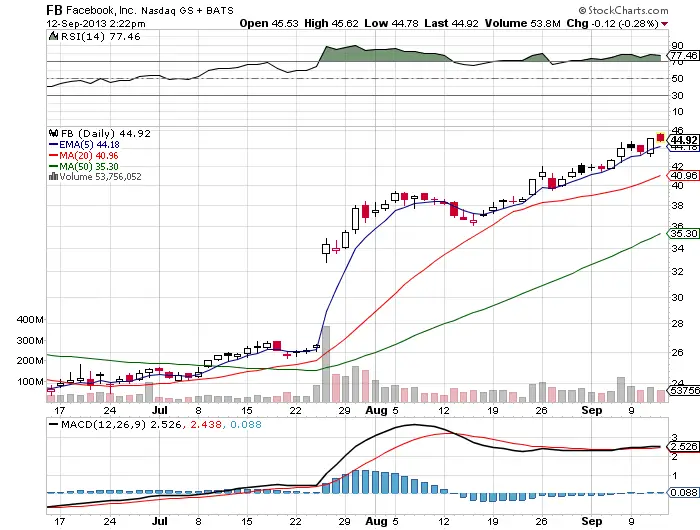This screenshot has height=530, width=700.
Task: Click the 'Sep' label on the MACD panel axis
Action: (x=592, y=521)
